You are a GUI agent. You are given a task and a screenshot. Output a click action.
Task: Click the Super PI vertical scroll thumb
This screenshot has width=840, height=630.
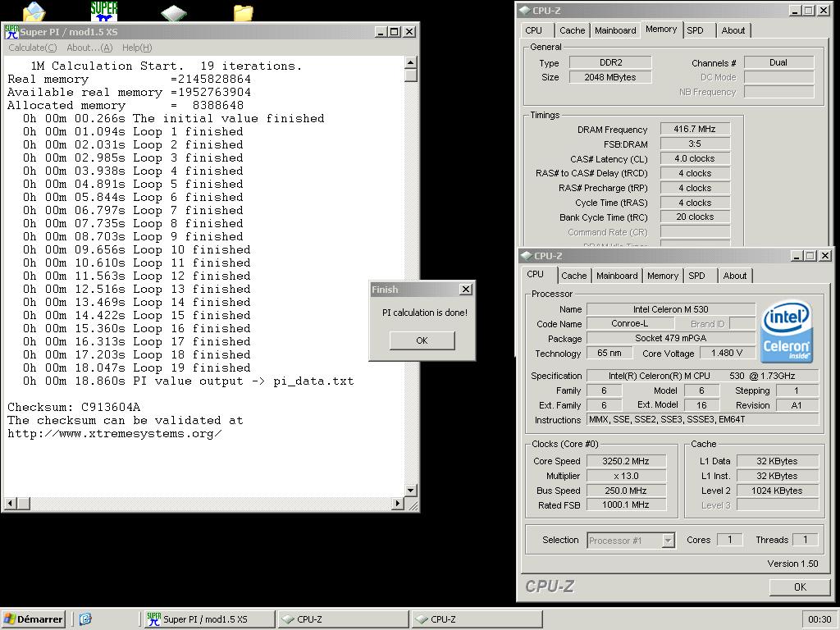[410, 75]
